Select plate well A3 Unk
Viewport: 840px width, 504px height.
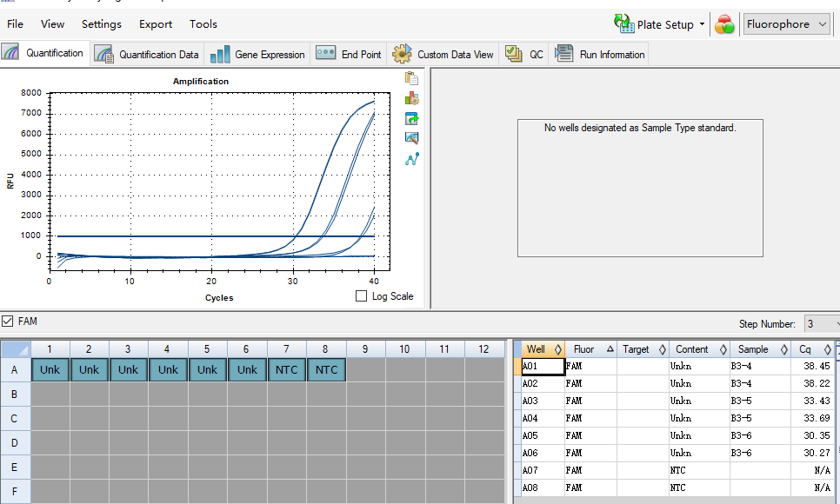pos(128,369)
